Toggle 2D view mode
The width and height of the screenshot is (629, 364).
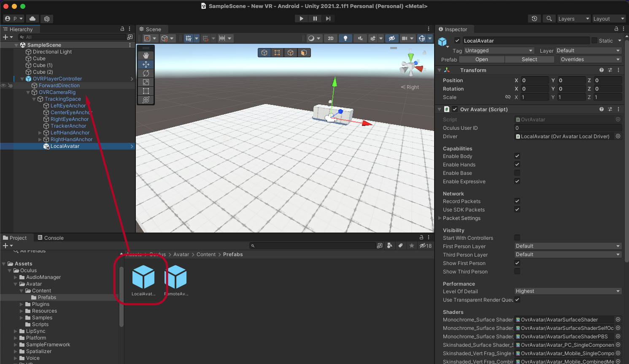coord(331,38)
